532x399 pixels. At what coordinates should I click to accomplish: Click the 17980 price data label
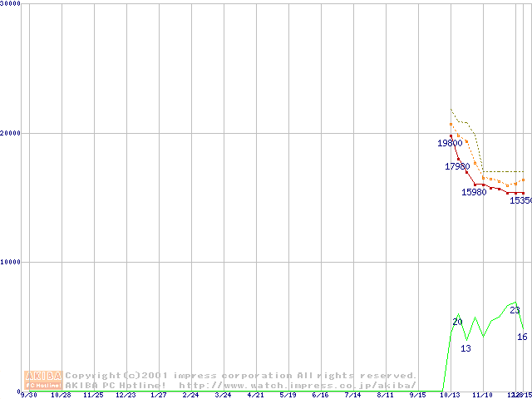tap(457, 166)
